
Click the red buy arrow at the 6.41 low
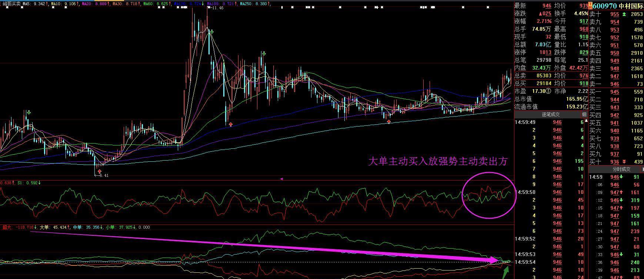point(99,171)
